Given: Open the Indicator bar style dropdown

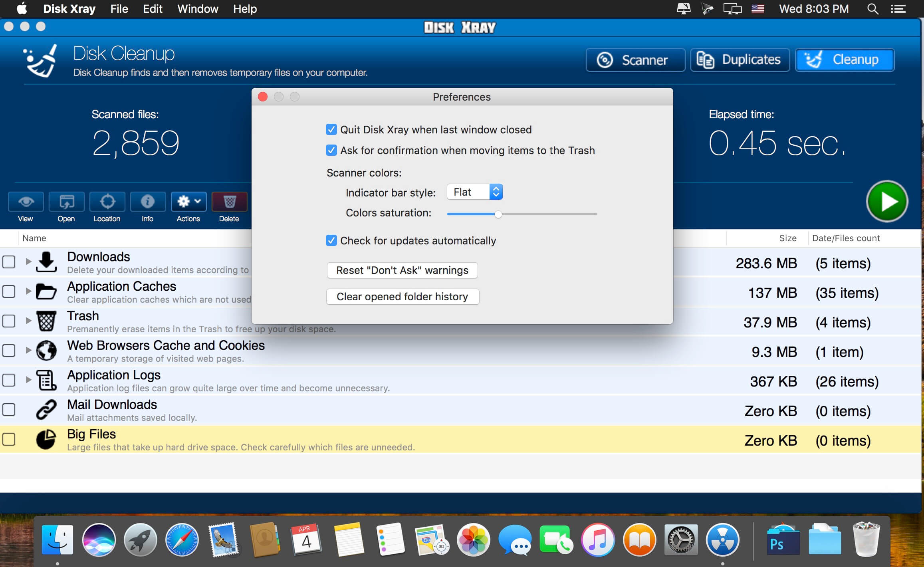Looking at the screenshot, I should [474, 192].
